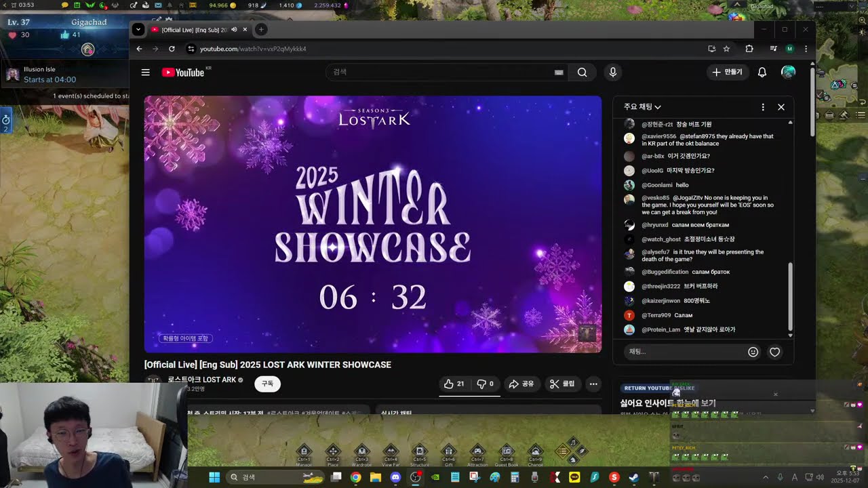868x488 pixels.
Task: Open Ctrl+7 Attraction in game bar
Action: tap(477, 451)
